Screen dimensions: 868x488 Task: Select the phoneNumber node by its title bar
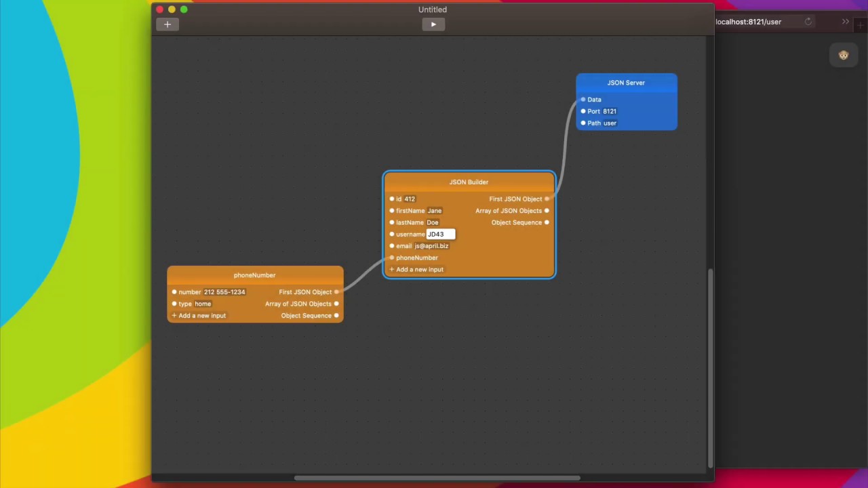254,274
